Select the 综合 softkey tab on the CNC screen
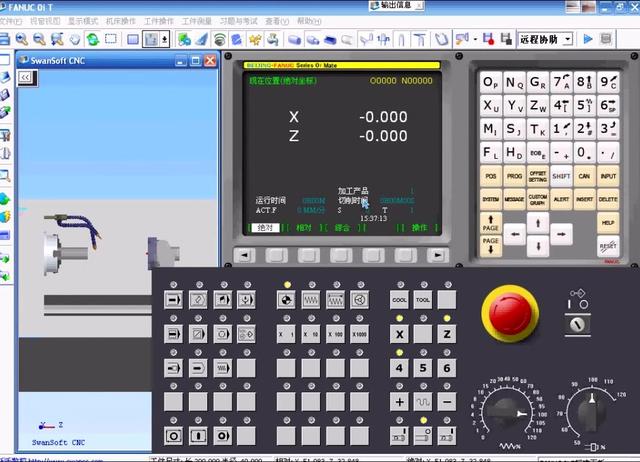Image resolution: width=640 pixels, height=462 pixels. tap(342, 228)
